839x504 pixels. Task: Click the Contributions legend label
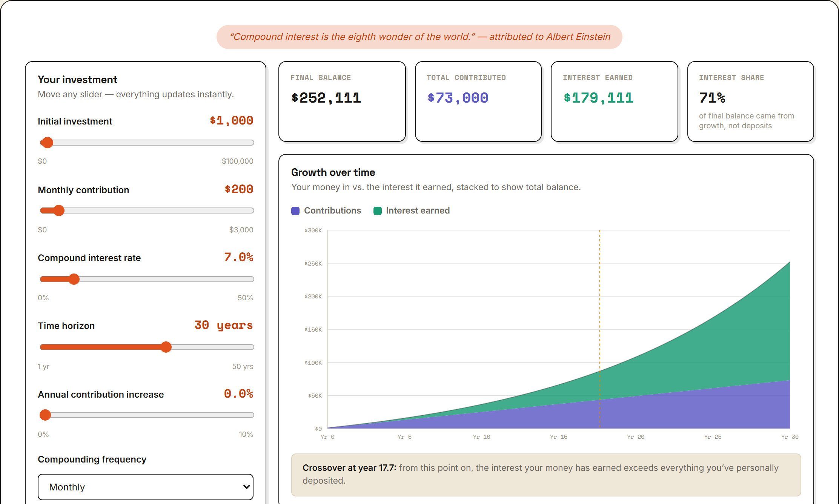[332, 211]
